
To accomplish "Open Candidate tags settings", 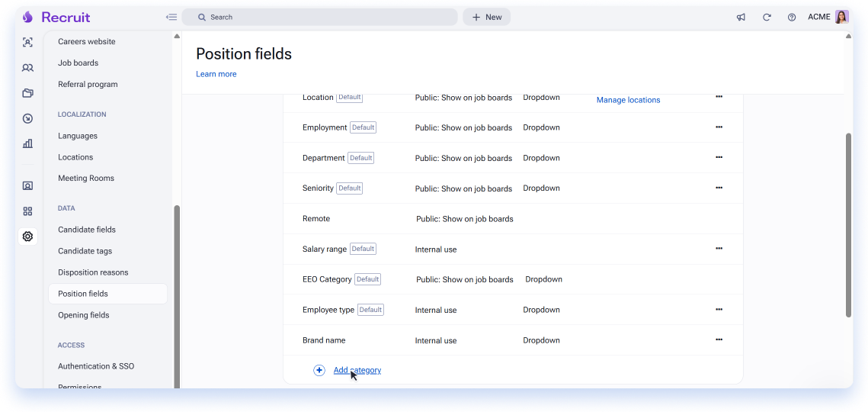I will click(x=85, y=251).
